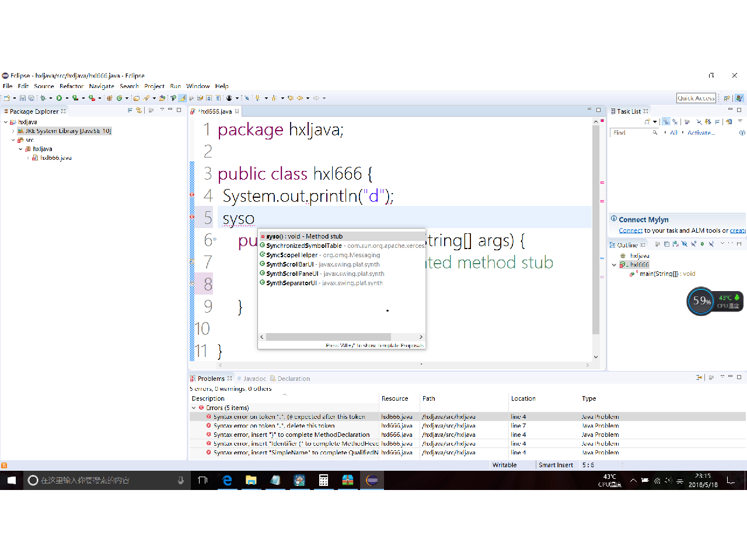Image resolution: width=747 pixels, height=560 pixels.
Task: Click the Open Perspective icon
Action: 727,98
